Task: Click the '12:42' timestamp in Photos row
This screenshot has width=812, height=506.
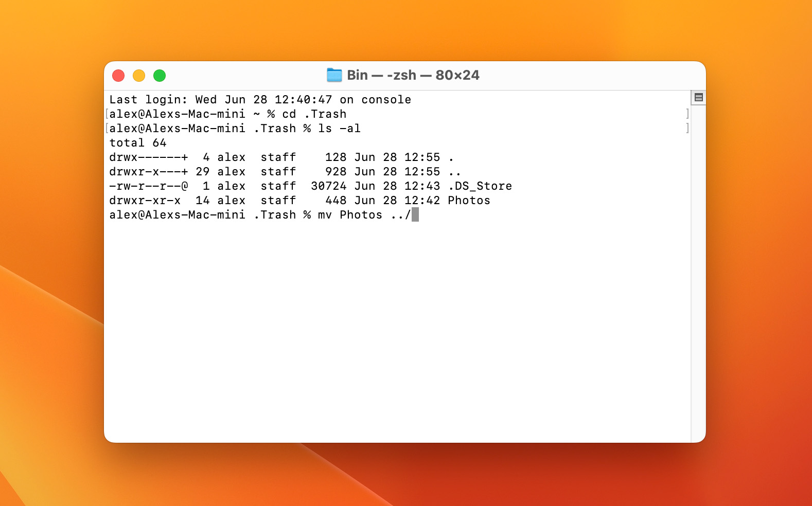Action: click(x=422, y=201)
